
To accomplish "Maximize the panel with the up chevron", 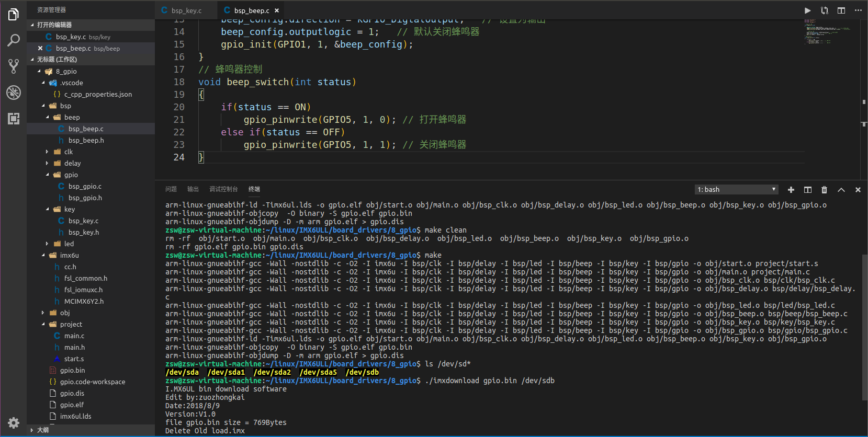I will [x=841, y=190].
